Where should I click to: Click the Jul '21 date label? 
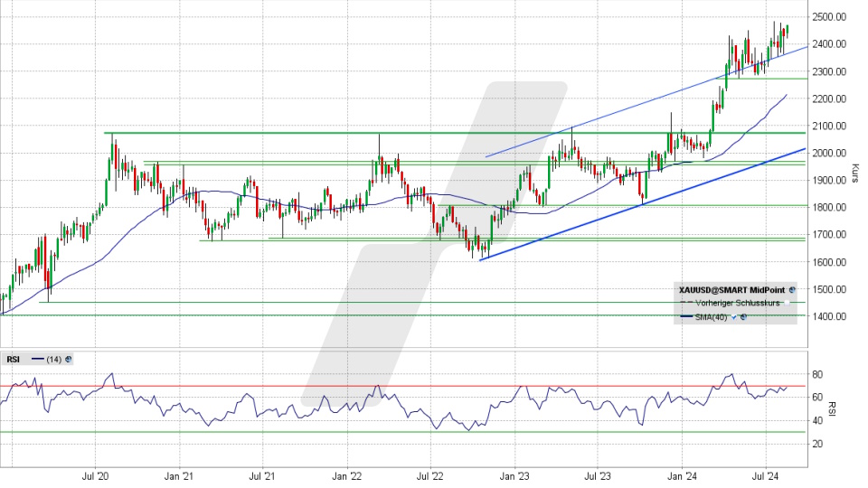pyautogui.click(x=262, y=476)
